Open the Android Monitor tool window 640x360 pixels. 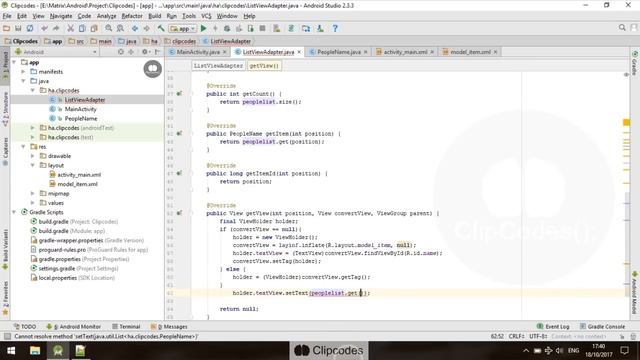click(x=73, y=327)
